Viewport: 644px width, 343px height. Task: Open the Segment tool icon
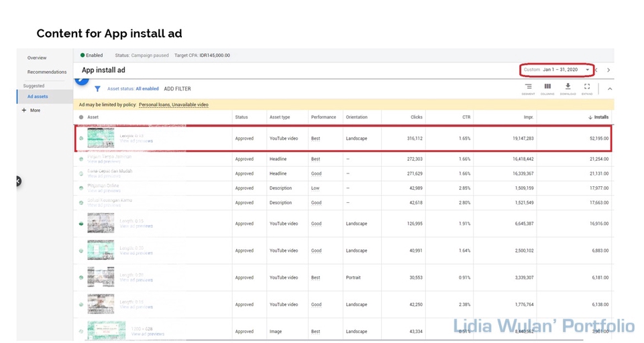click(x=528, y=86)
